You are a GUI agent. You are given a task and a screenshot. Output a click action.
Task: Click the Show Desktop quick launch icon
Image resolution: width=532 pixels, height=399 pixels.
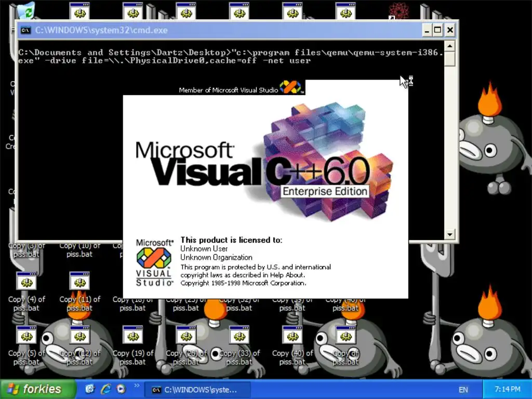(x=89, y=389)
